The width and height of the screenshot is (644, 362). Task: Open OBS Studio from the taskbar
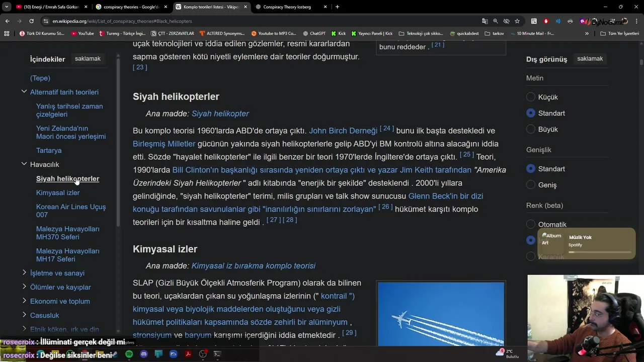(203, 354)
